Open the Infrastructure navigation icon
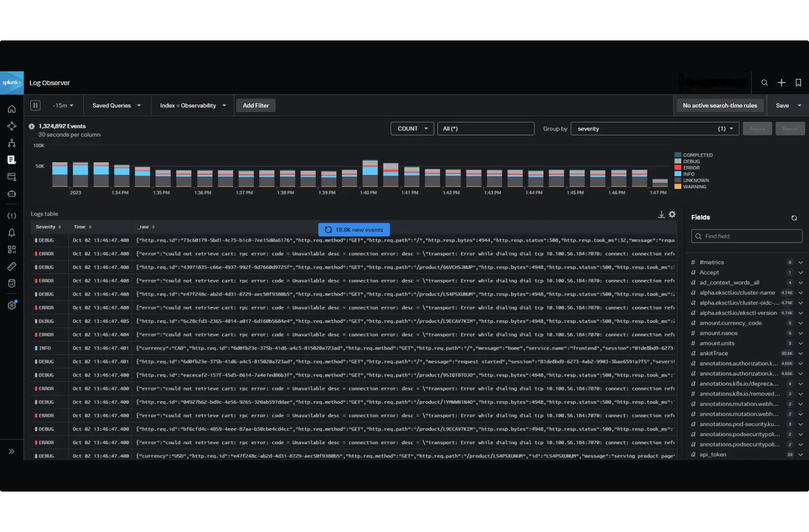This screenshot has height=532, width=809. click(12, 143)
